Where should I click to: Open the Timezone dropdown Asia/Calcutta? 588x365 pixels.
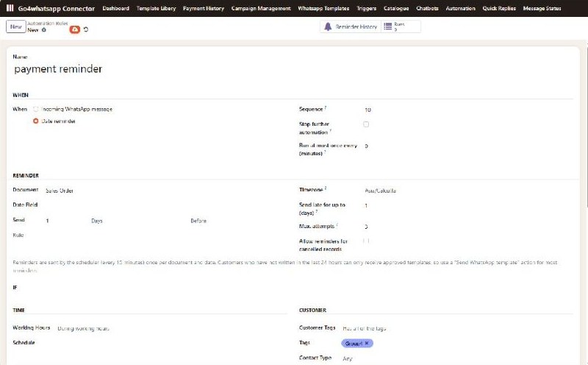point(468,191)
